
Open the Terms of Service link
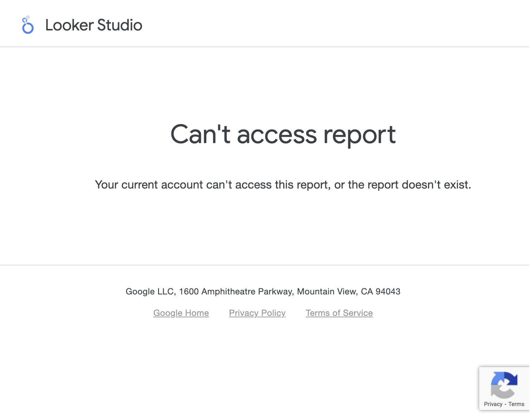coord(339,313)
